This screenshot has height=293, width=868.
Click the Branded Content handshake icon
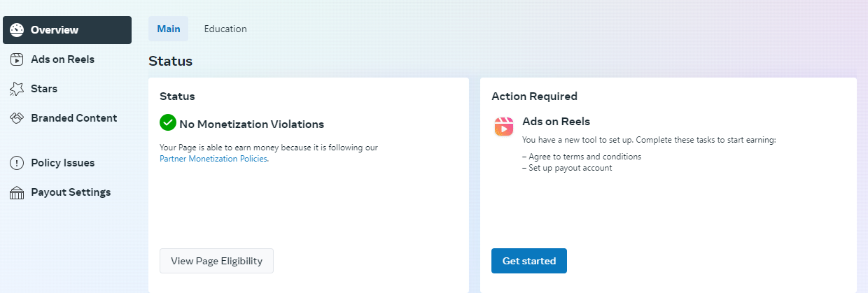tap(17, 118)
